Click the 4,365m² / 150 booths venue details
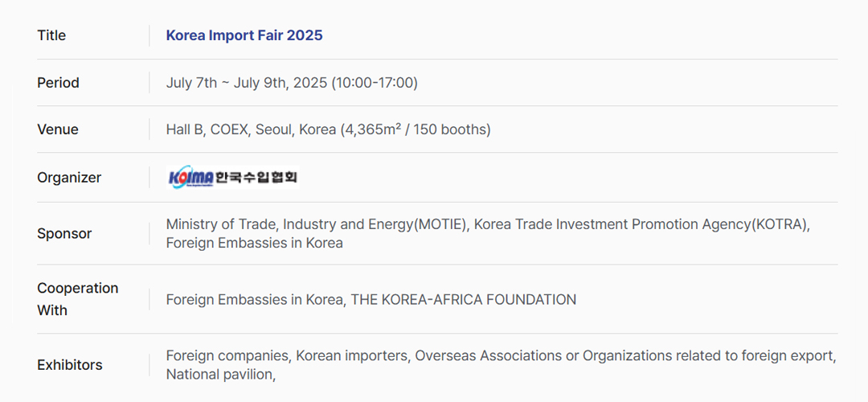The image size is (868, 402). pyautogui.click(x=416, y=129)
